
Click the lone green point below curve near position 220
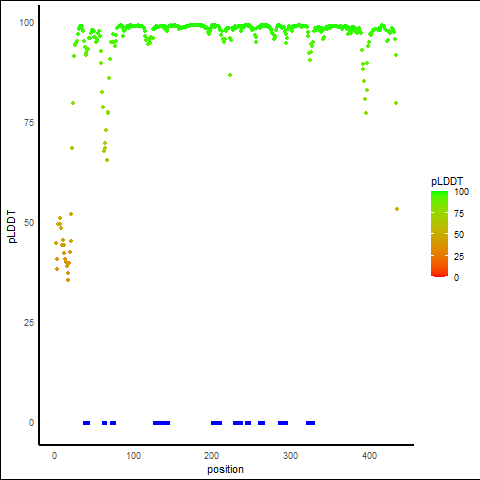(x=230, y=75)
